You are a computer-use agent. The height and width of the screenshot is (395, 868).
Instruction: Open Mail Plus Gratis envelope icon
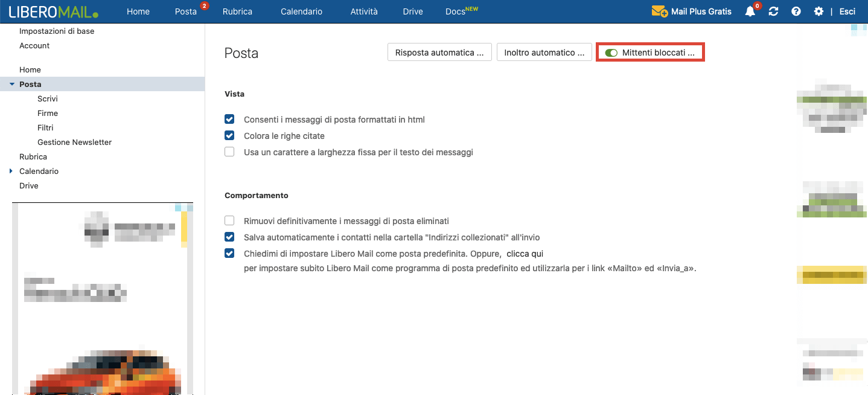click(659, 11)
